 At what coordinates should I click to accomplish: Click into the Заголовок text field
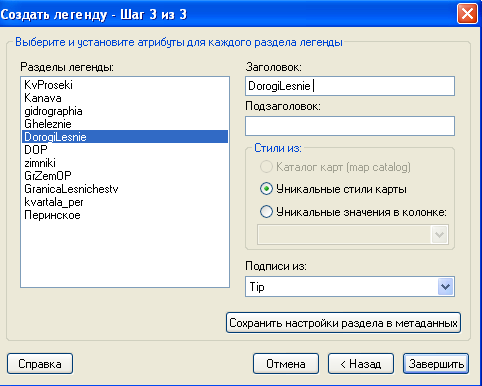[350, 86]
